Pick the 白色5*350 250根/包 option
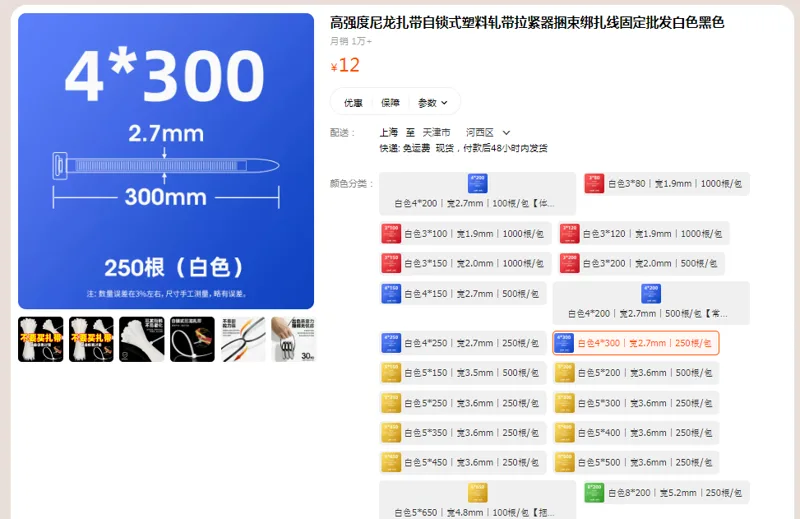 [x=463, y=433]
